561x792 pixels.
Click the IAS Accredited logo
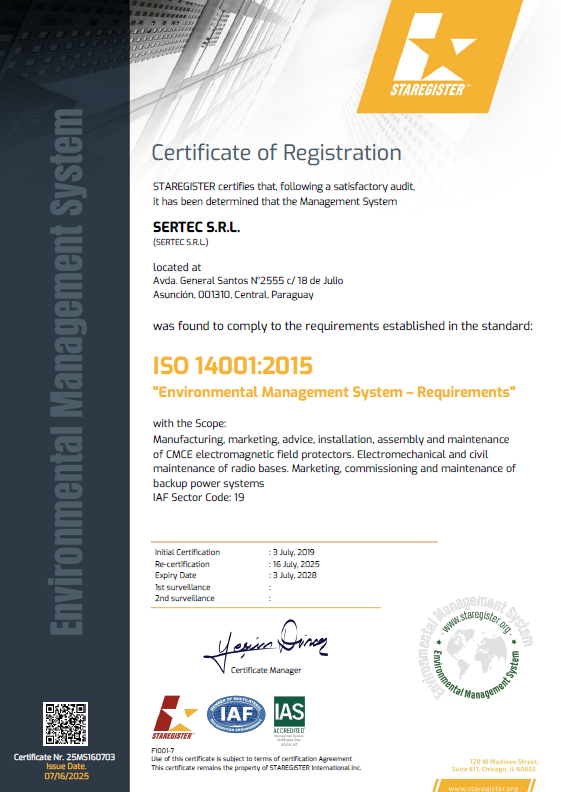tap(289, 717)
